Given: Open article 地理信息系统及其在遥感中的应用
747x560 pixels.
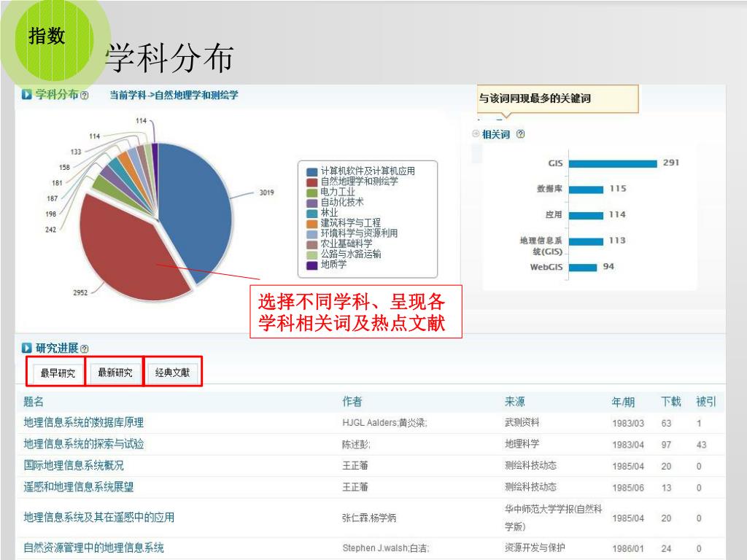Looking at the screenshot, I should pyautogui.click(x=99, y=517).
